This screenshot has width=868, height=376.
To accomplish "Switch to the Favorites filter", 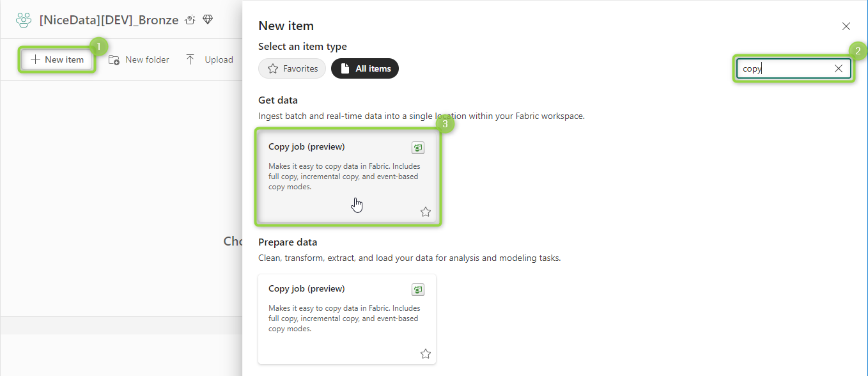I will pyautogui.click(x=292, y=68).
